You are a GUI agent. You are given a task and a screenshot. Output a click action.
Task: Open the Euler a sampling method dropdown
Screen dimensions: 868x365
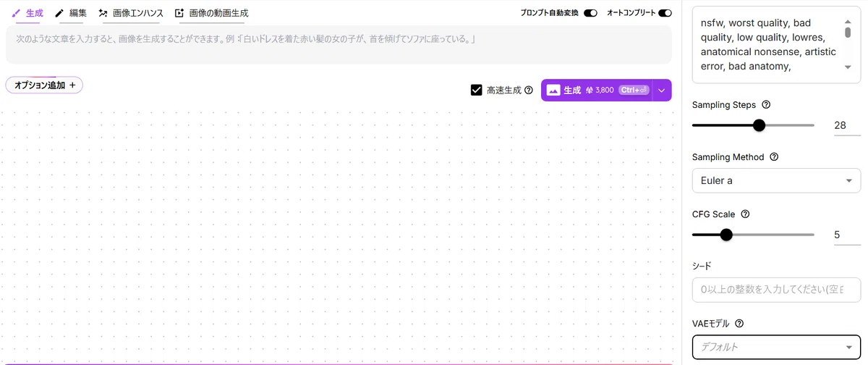(776, 180)
